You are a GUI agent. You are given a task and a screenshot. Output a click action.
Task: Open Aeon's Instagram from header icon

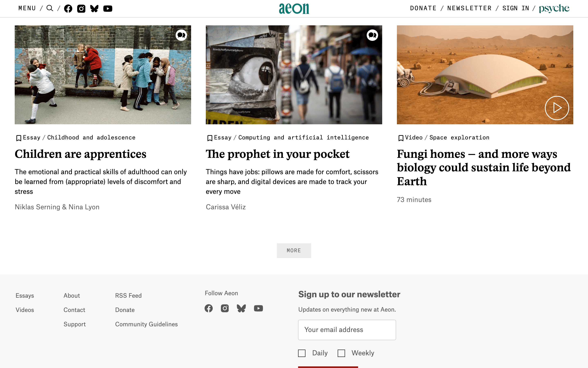coord(81,9)
